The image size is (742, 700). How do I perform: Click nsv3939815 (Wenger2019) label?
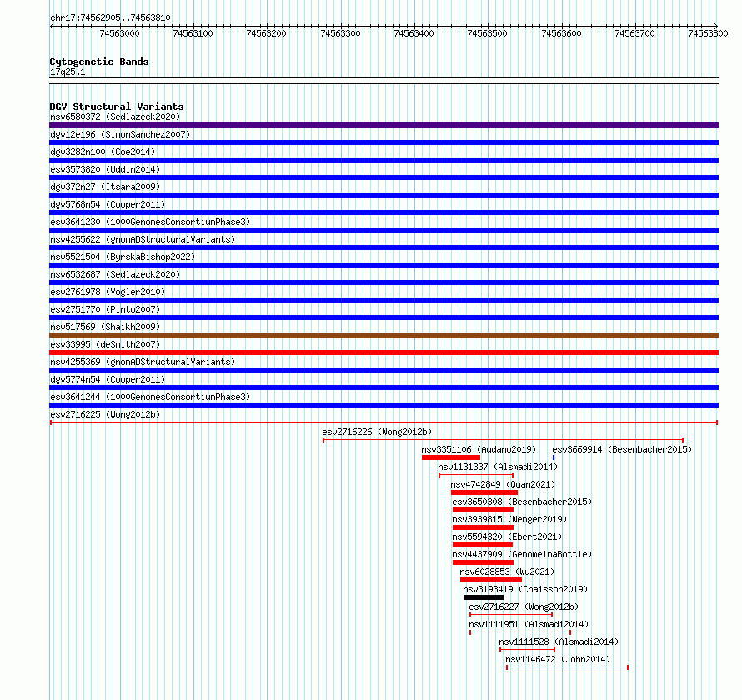click(509, 519)
